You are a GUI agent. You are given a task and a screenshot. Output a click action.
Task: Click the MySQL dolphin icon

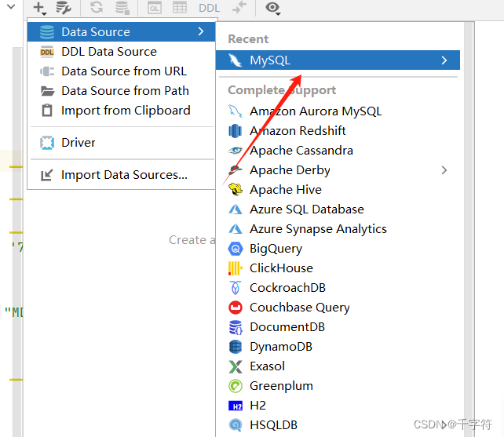235,60
